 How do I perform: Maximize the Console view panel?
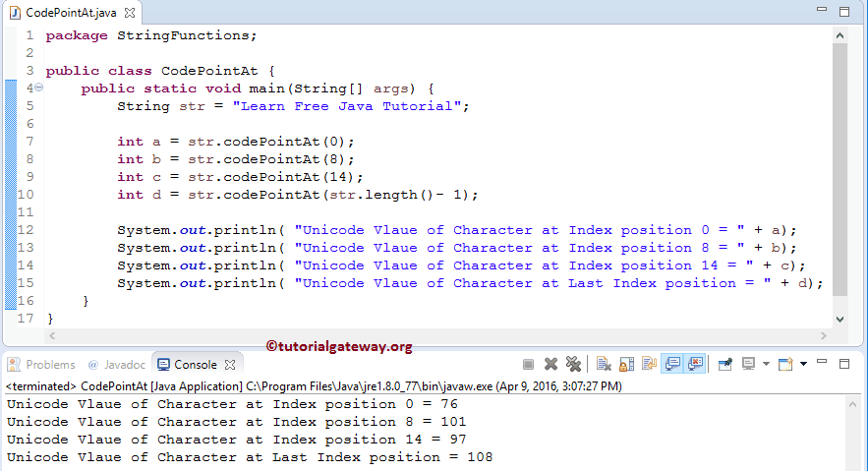tap(844, 364)
